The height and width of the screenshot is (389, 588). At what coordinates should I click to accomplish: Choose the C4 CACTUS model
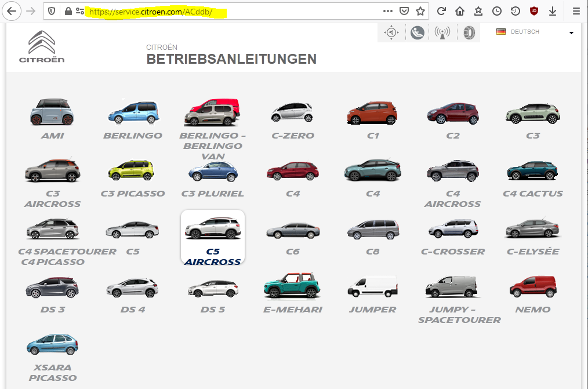pos(532,178)
